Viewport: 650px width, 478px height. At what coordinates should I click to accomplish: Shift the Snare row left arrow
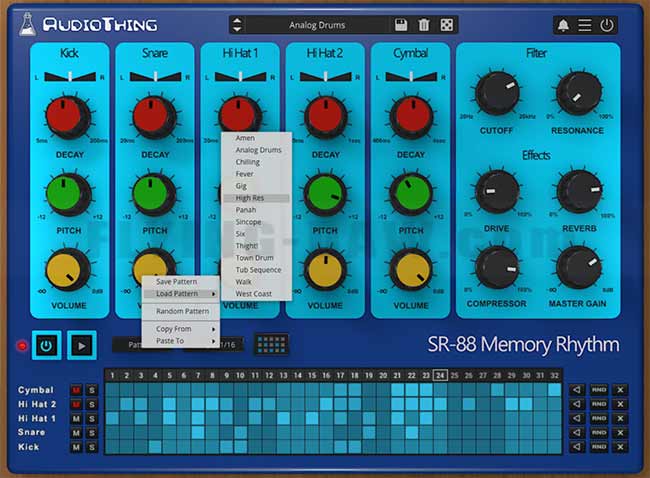pos(577,432)
